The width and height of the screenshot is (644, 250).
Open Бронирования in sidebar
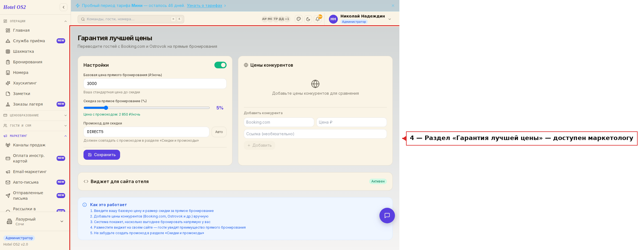click(x=35, y=62)
